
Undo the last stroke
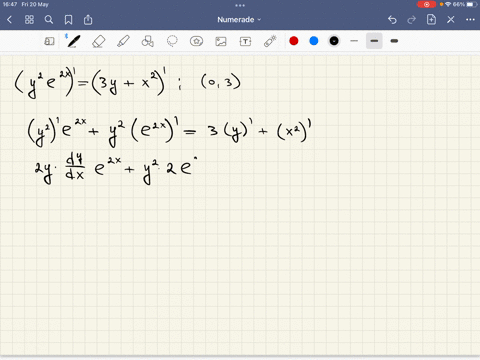(392, 20)
